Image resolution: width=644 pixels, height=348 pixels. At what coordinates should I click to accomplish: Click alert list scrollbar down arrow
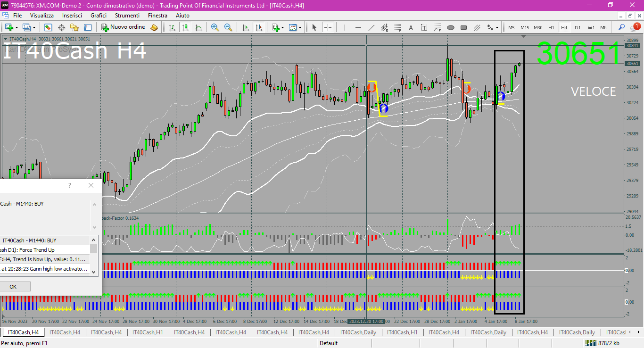click(x=93, y=272)
